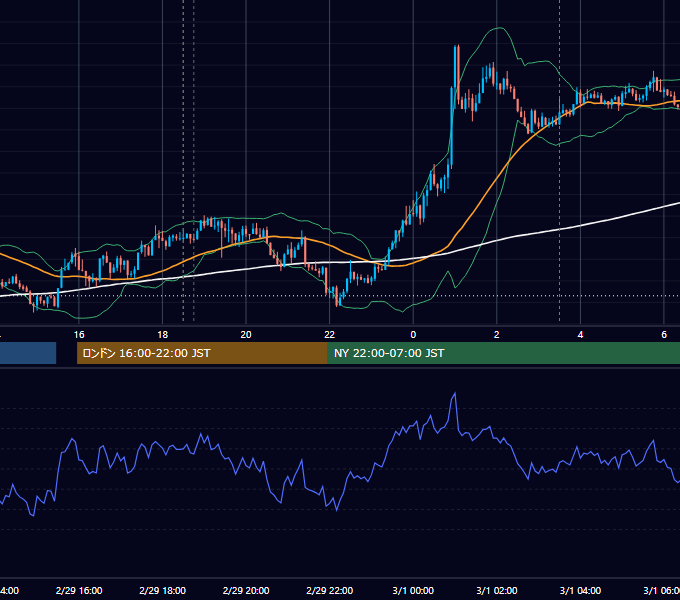
Task: Click the oscillator's highest peak in the lower panel
Action: [x=455, y=394]
